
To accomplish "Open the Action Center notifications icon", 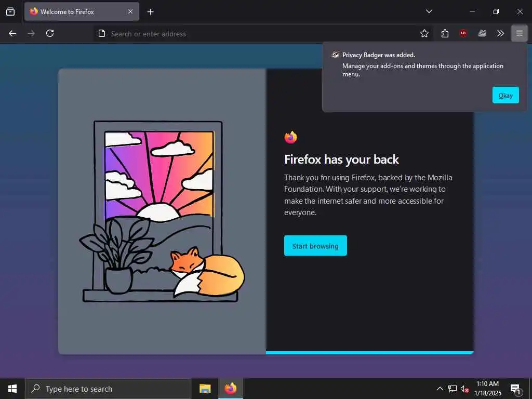I will click(515, 389).
